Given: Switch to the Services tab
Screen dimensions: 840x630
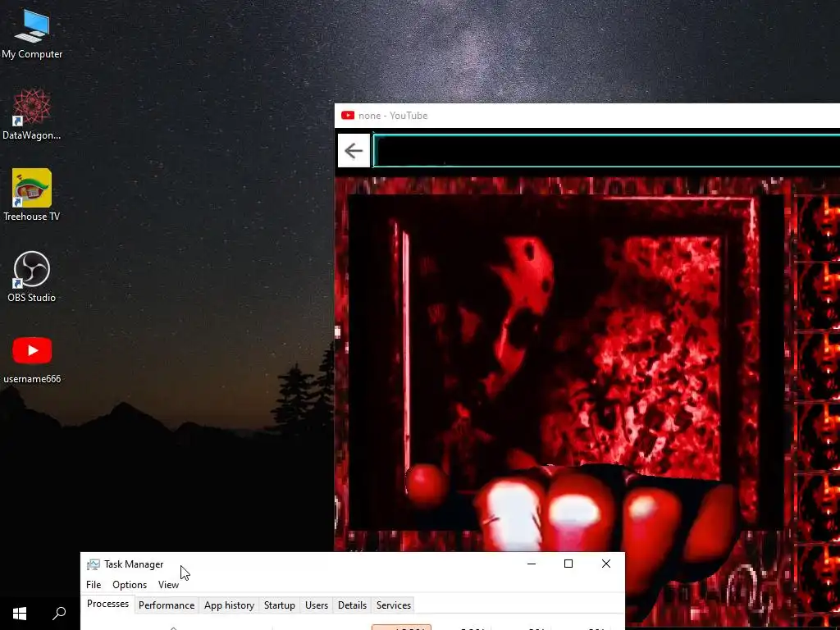Looking at the screenshot, I should [394, 605].
